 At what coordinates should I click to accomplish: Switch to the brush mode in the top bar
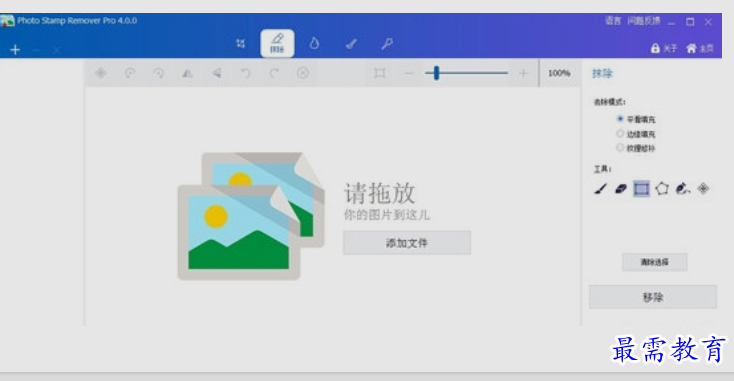click(351, 44)
